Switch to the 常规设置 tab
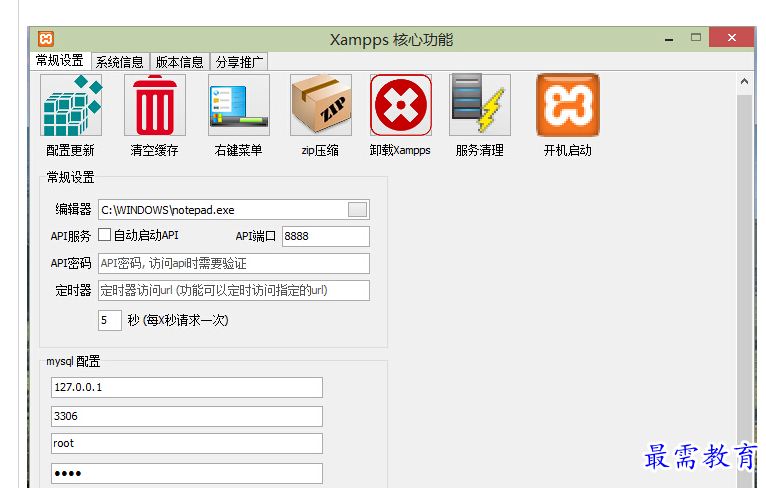Viewport: 766px width, 488px height. 60,61
